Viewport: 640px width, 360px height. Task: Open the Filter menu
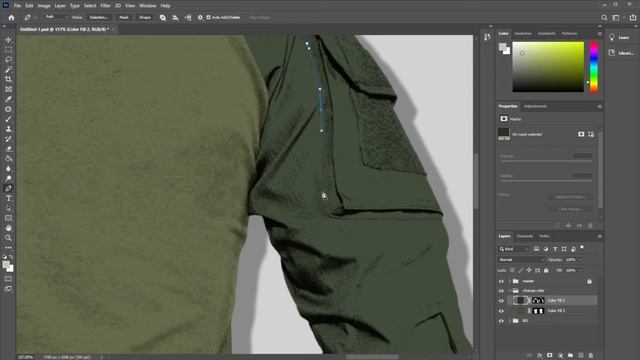tap(105, 6)
